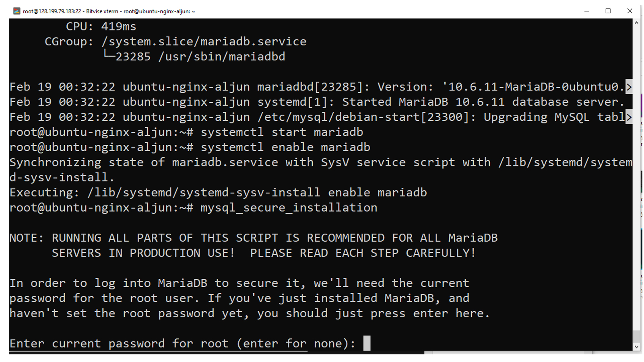
Task: Click the mysql_secure_installation command text
Action: click(x=289, y=208)
